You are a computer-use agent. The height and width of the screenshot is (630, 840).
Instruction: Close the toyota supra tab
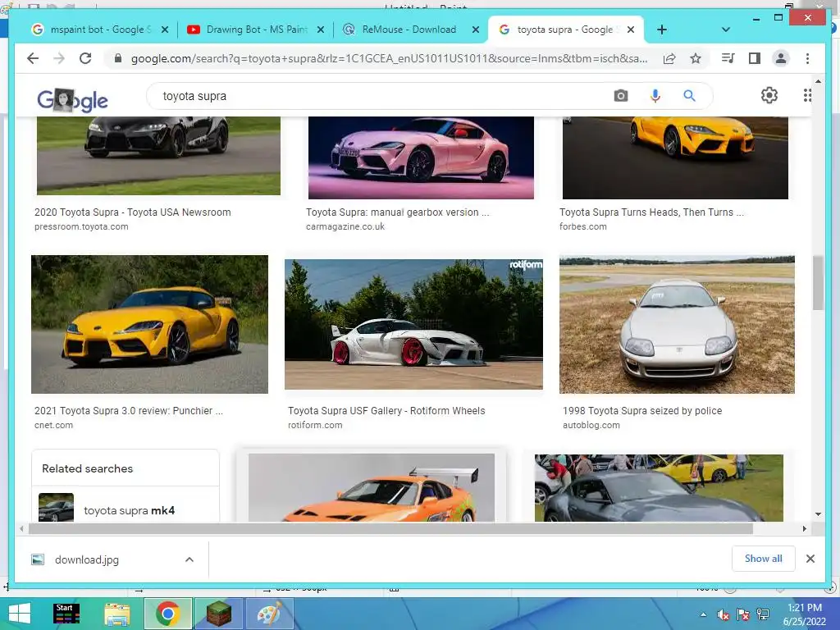(631, 30)
